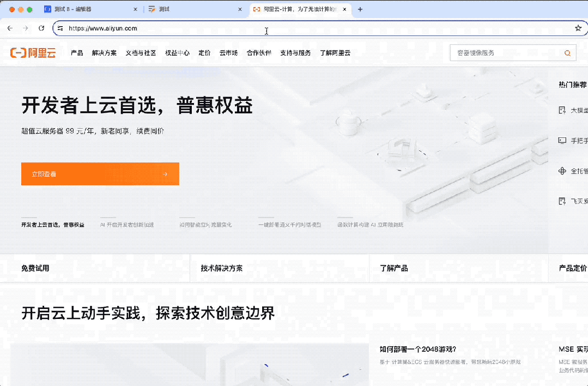Go to 权益中心
This screenshot has height=386, width=588.
pyautogui.click(x=177, y=53)
